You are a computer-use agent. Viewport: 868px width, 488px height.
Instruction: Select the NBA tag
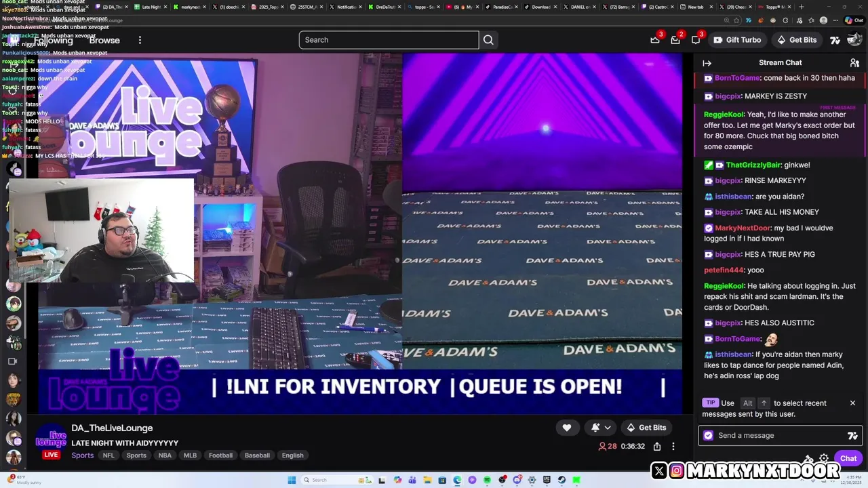[165, 455]
